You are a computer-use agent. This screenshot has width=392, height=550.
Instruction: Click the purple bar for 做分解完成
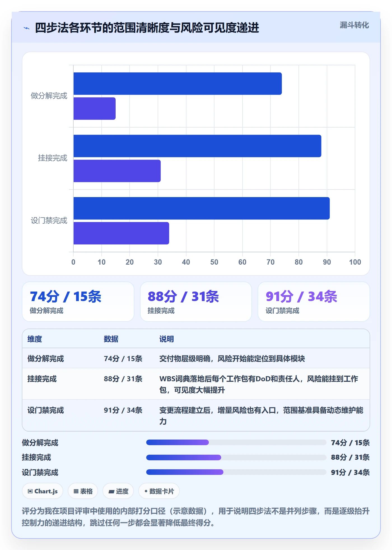tap(94, 108)
